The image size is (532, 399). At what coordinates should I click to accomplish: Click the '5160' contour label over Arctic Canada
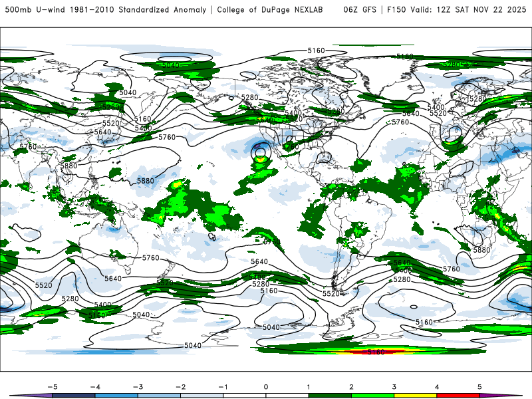coord(317,51)
